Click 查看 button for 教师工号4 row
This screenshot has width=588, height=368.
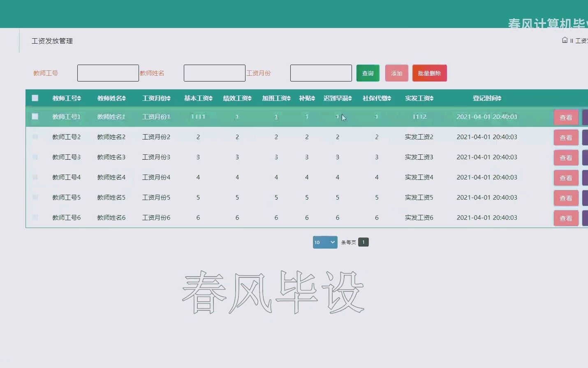pyautogui.click(x=566, y=178)
